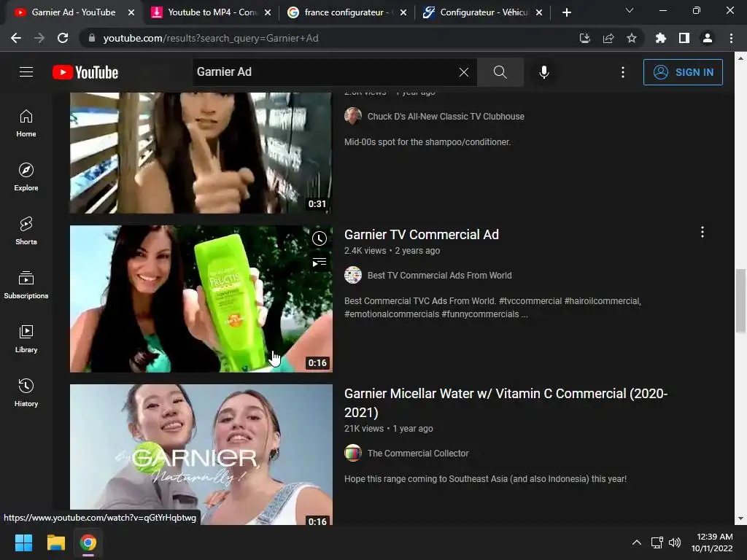
Task: Open History in the sidebar
Action: (x=26, y=393)
